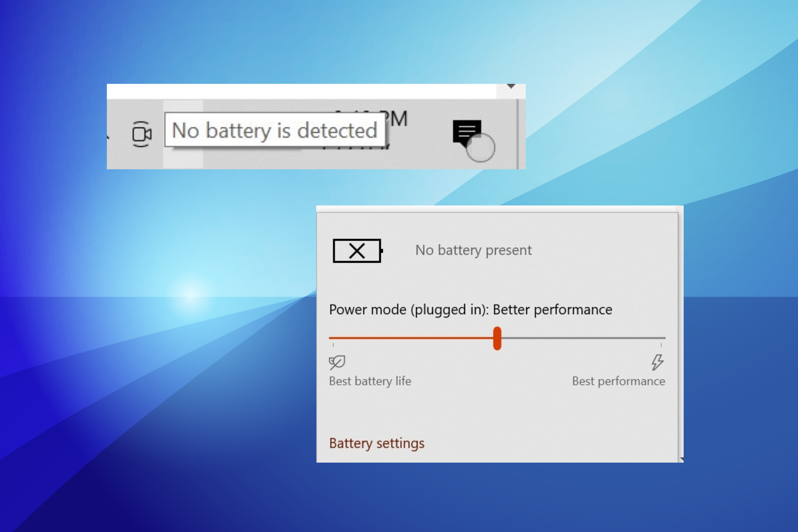Click the crossed-out battery icon
Screen dimensions: 798x532
[358, 251]
